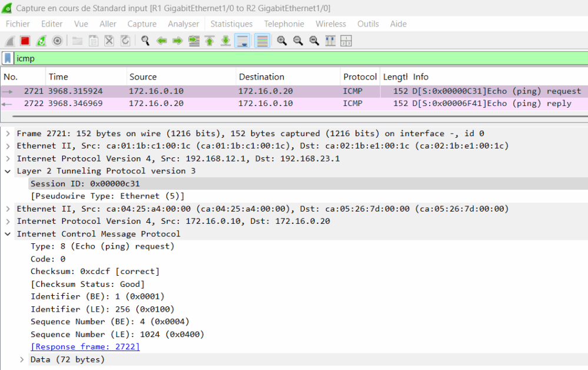
Task: Click the Reload capture file icon
Action: click(125, 41)
